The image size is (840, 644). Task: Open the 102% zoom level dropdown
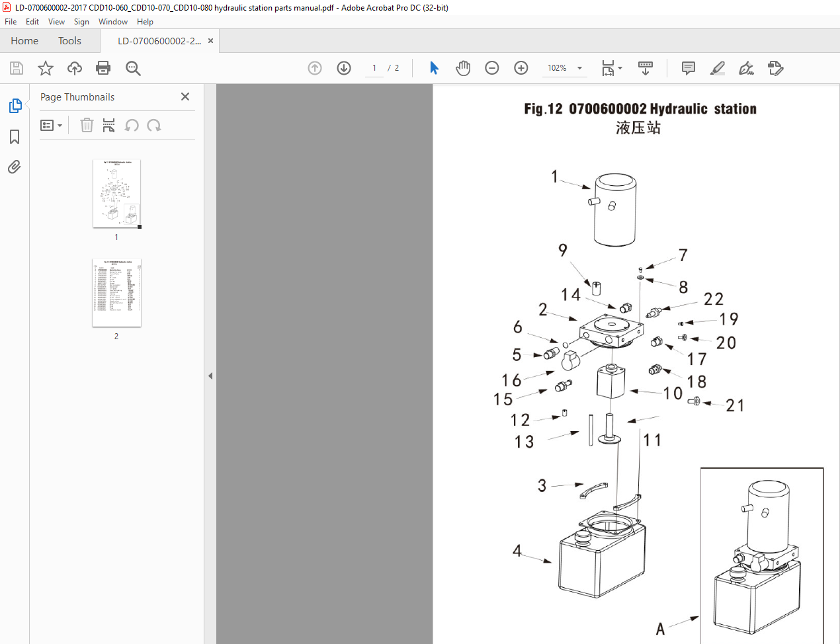(x=565, y=68)
